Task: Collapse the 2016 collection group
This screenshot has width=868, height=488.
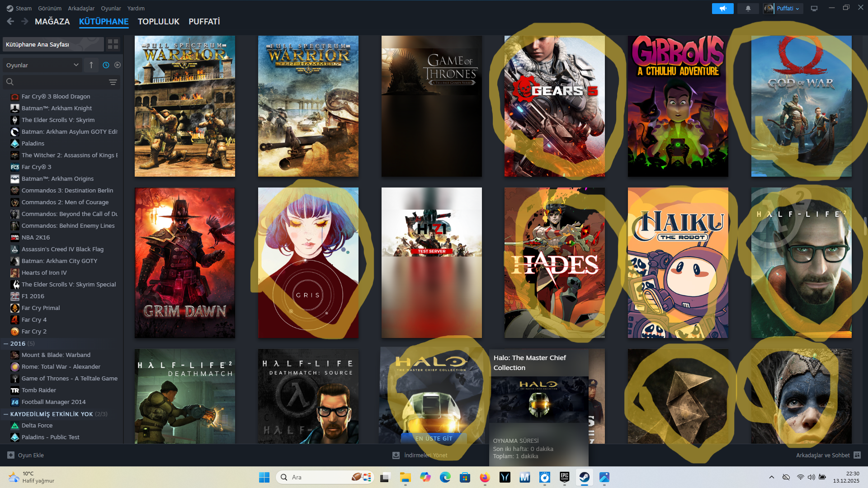Action: [6, 344]
